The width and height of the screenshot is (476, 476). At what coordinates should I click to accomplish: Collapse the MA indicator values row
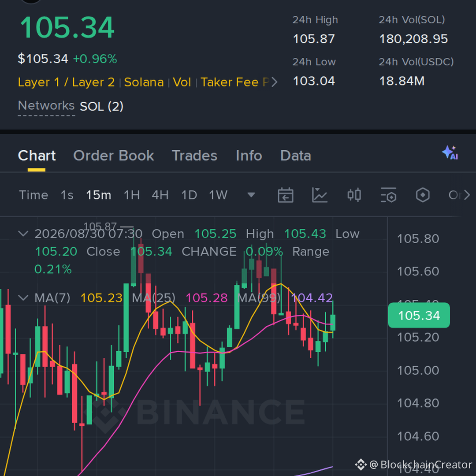coord(23,298)
